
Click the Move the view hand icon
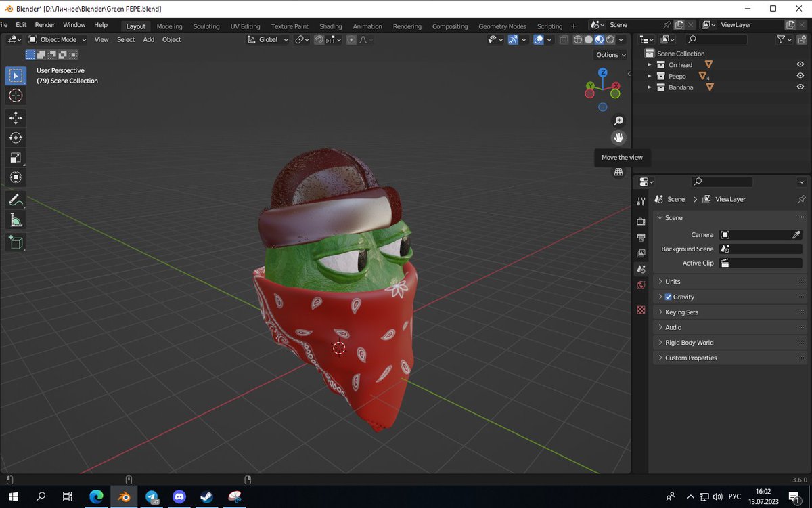coord(618,137)
